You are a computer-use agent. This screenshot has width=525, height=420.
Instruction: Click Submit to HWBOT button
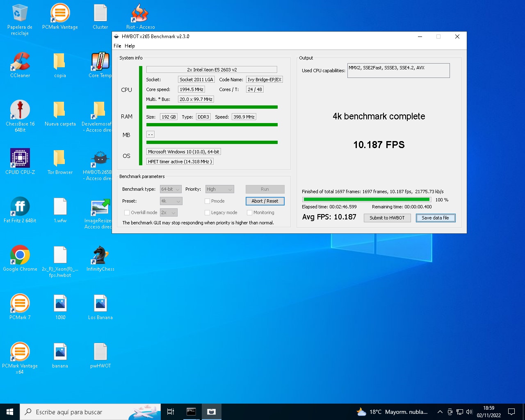(387, 218)
